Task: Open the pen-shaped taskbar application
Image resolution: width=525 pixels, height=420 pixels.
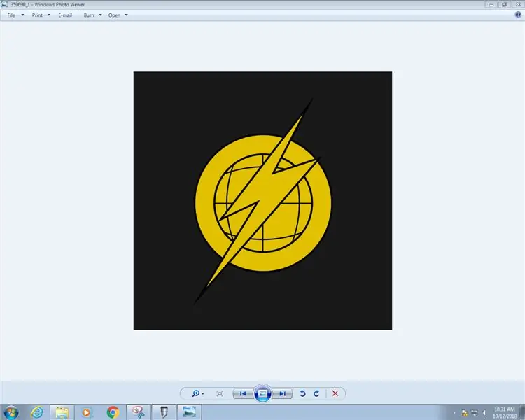Action: point(163,412)
